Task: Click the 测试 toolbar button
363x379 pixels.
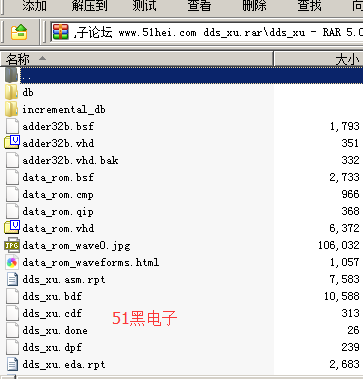Action: 144,6
